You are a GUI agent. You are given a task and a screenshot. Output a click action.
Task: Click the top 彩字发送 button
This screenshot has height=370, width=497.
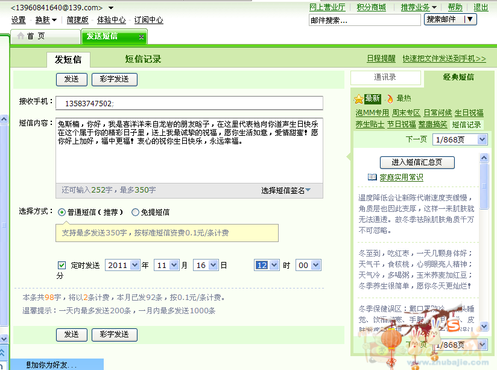point(114,79)
